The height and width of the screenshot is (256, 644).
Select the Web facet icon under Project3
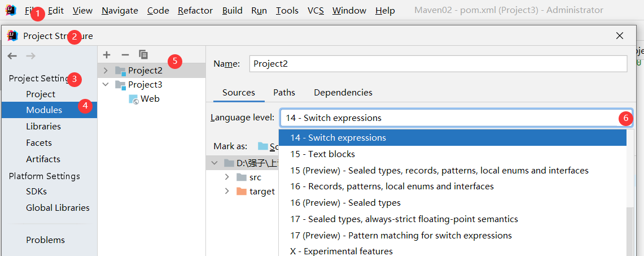(133, 99)
